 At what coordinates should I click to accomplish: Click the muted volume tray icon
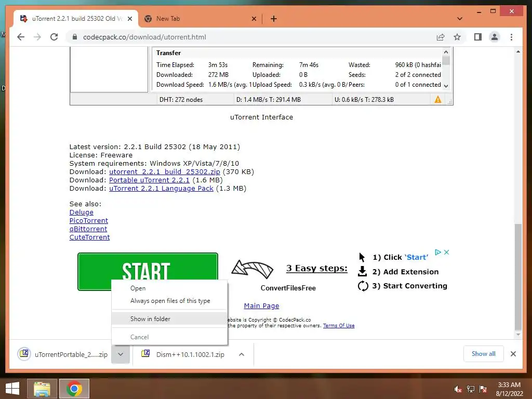(x=458, y=389)
